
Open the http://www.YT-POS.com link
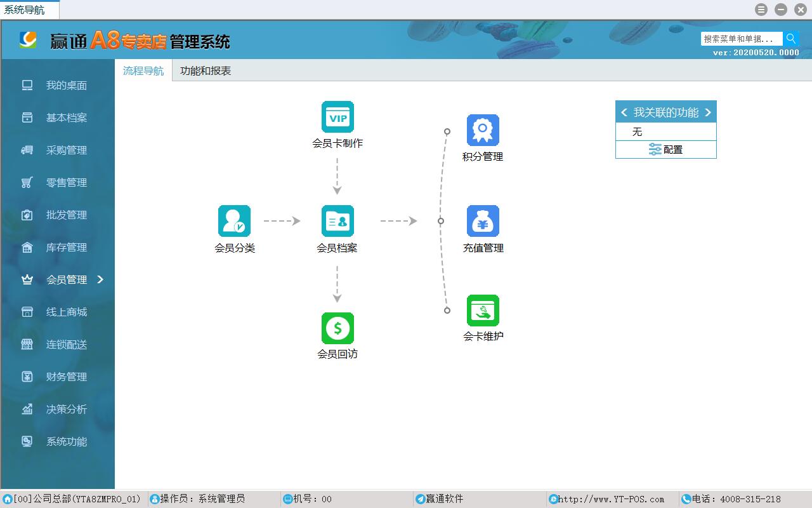[611, 499]
